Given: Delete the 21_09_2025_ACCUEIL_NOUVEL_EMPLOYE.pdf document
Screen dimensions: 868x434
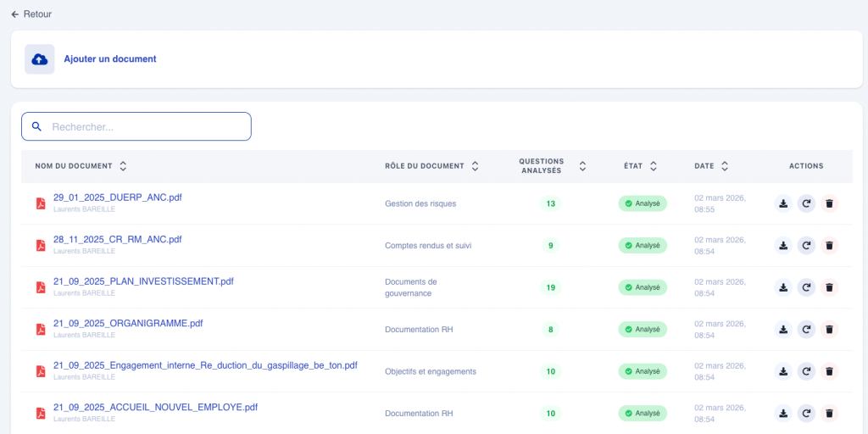Looking at the screenshot, I should [x=829, y=414].
